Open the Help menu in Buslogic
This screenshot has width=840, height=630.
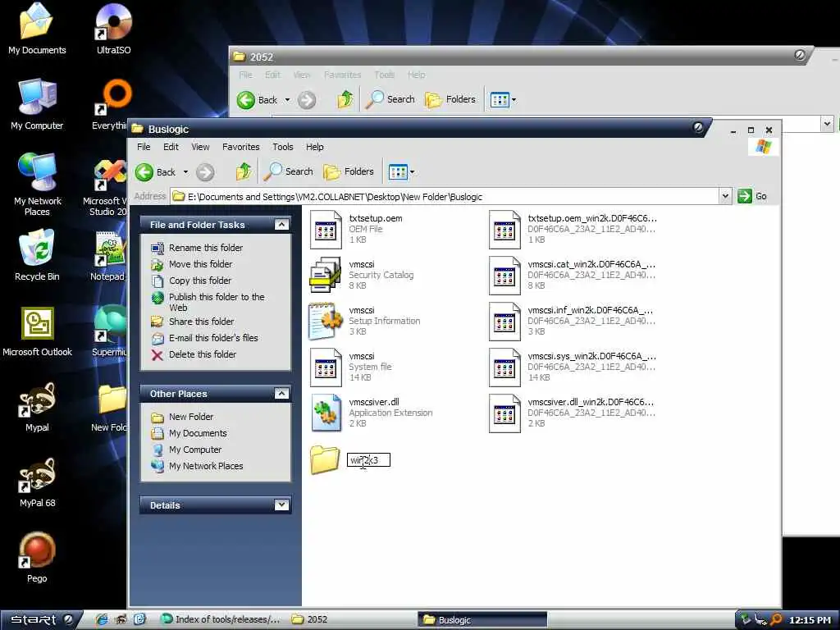315,147
